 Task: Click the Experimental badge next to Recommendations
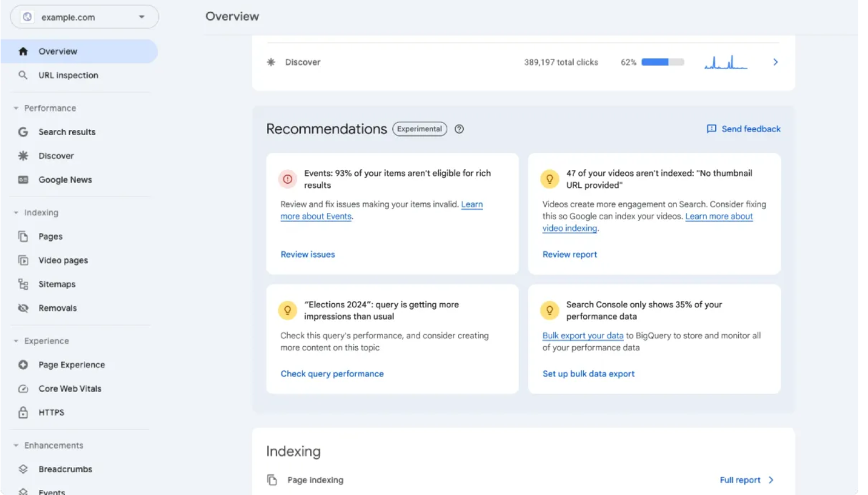[x=420, y=129]
